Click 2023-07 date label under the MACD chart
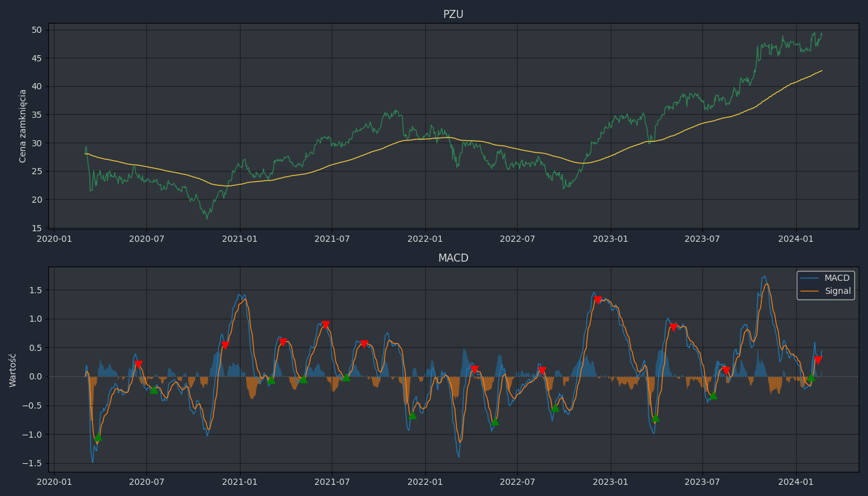The image size is (868, 496). pyautogui.click(x=702, y=482)
